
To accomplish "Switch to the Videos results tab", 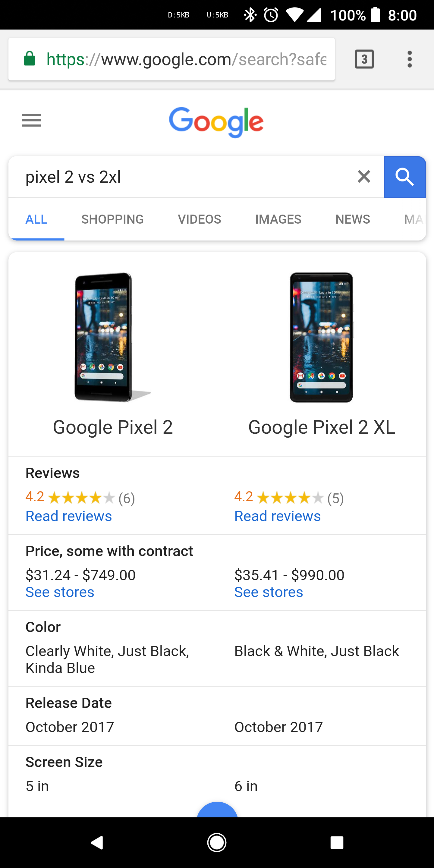I will click(200, 219).
